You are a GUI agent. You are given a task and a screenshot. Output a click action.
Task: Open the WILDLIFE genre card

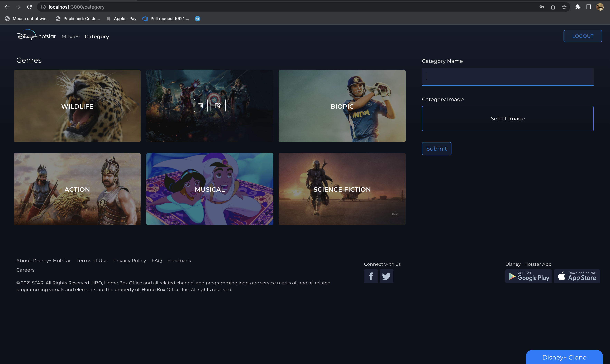77,106
